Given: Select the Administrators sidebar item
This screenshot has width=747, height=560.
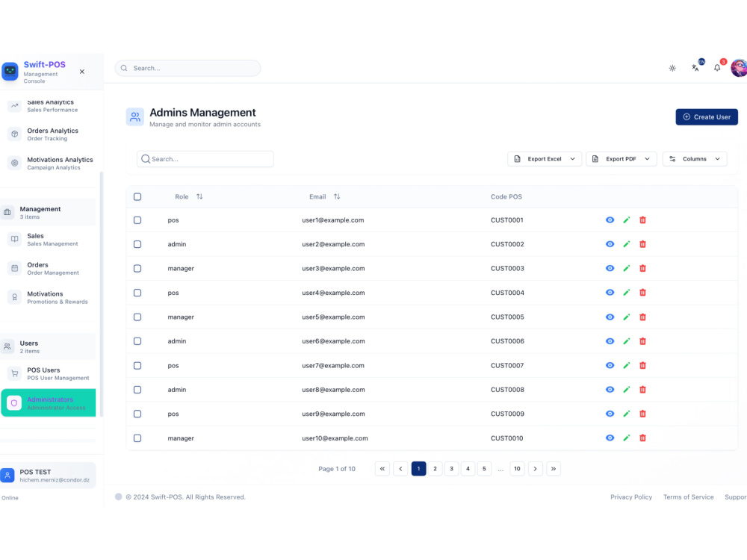Looking at the screenshot, I should click(x=48, y=403).
